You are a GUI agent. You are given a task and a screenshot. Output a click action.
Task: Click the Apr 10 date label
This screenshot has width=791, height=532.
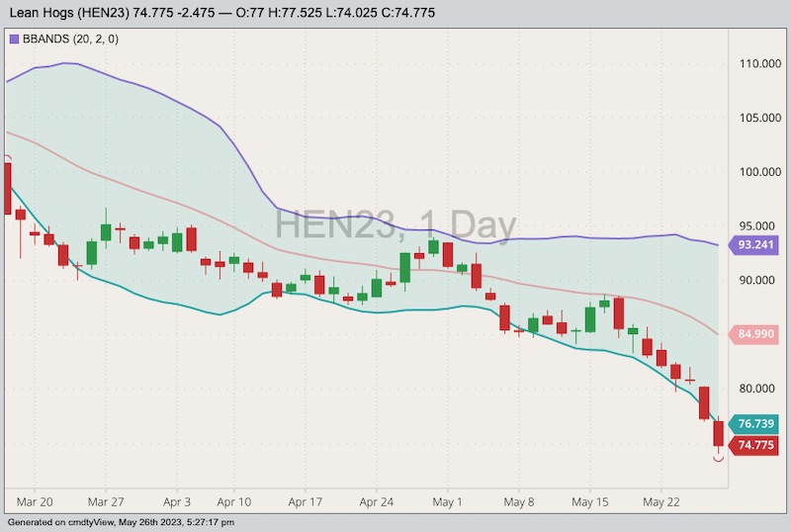click(x=234, y=501)
